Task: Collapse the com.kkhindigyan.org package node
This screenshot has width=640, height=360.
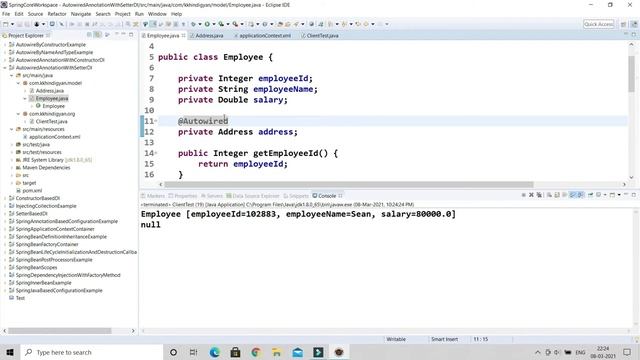Action: point(18,114)
